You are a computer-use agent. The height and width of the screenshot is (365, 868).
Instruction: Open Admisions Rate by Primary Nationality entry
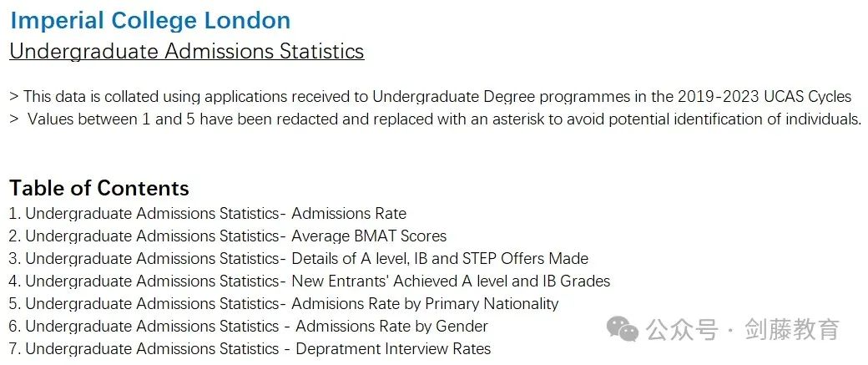point(284,303)
